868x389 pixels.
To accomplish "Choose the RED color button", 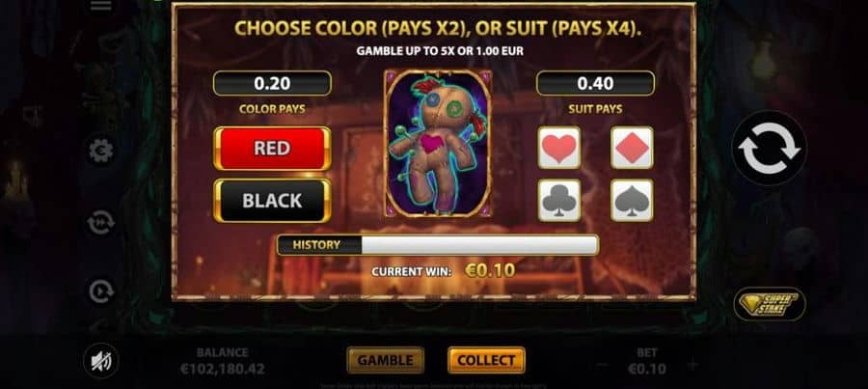I will click(x=272, y=148).
